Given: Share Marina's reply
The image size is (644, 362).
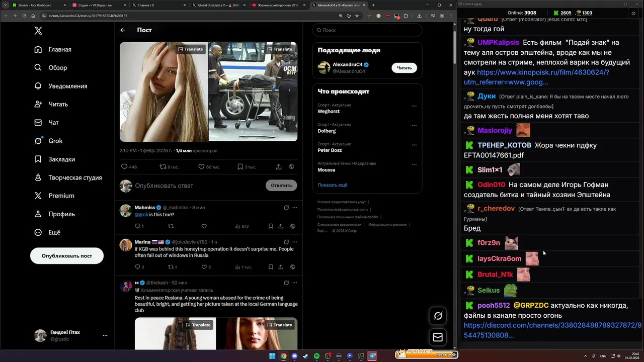Looking at the screenshot, I should tap(280, 267).
